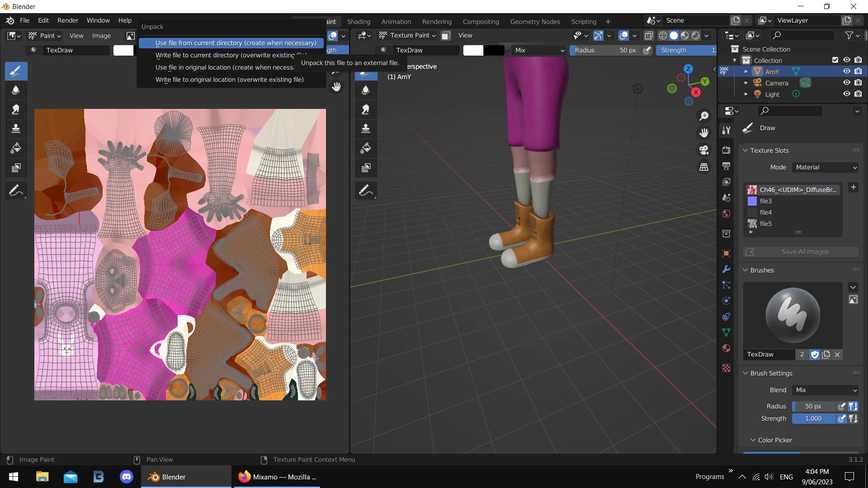Viewport: 868px width, 488px height.
Task: Click the Save All Images button
Action: [x=805, y=252]
